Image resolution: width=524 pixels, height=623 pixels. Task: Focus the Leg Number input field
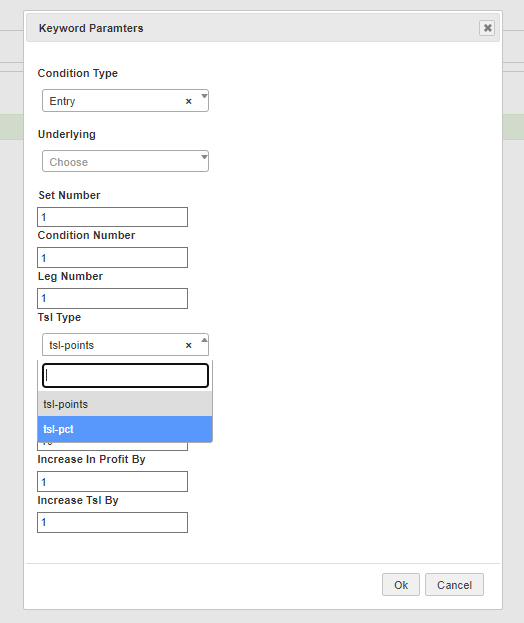point(112,298)
